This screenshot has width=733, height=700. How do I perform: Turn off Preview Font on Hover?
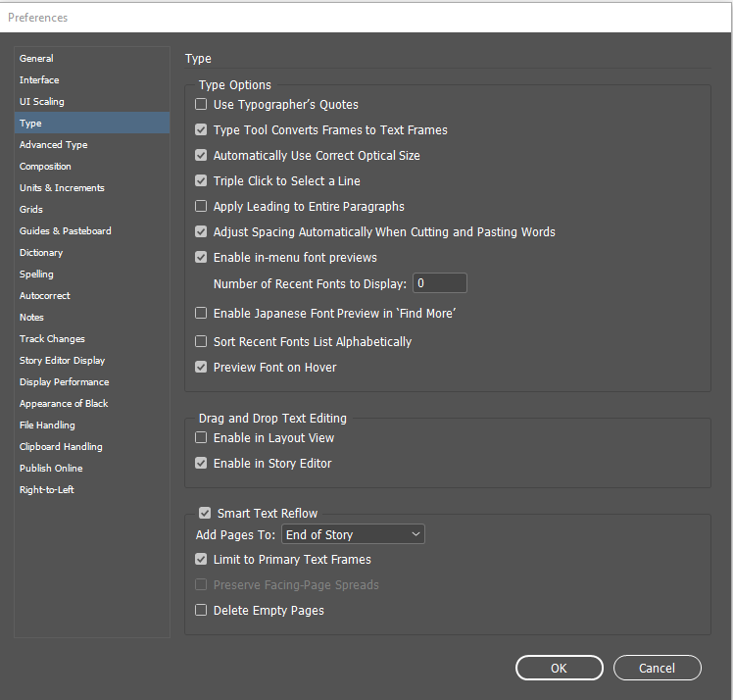tap(201, 368)
